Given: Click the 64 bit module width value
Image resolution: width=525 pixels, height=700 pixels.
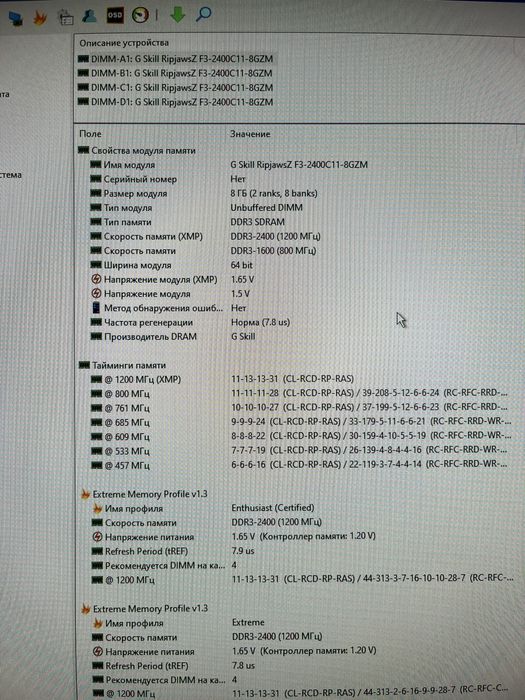Looking at the screenshot, I should click(242, 265).
